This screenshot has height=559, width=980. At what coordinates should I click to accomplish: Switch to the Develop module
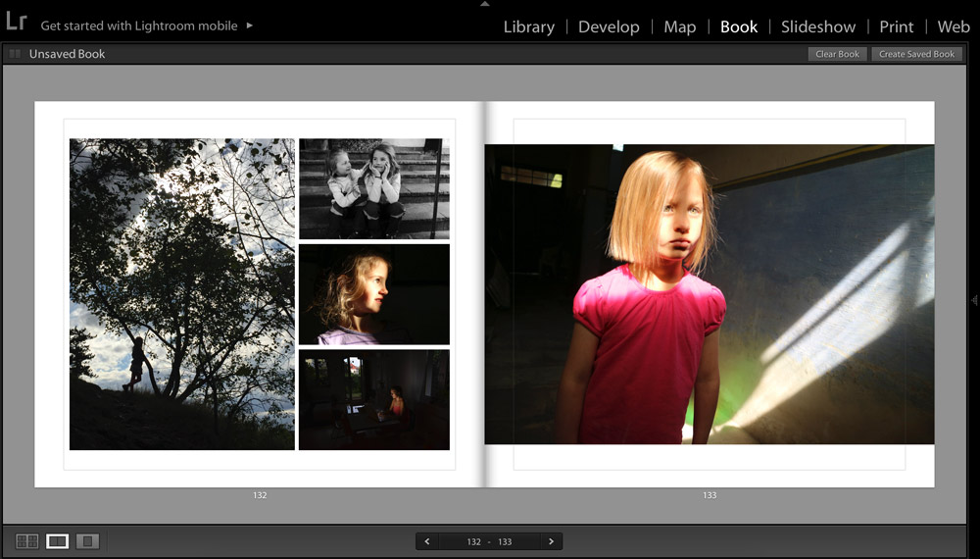coord(609,27)
